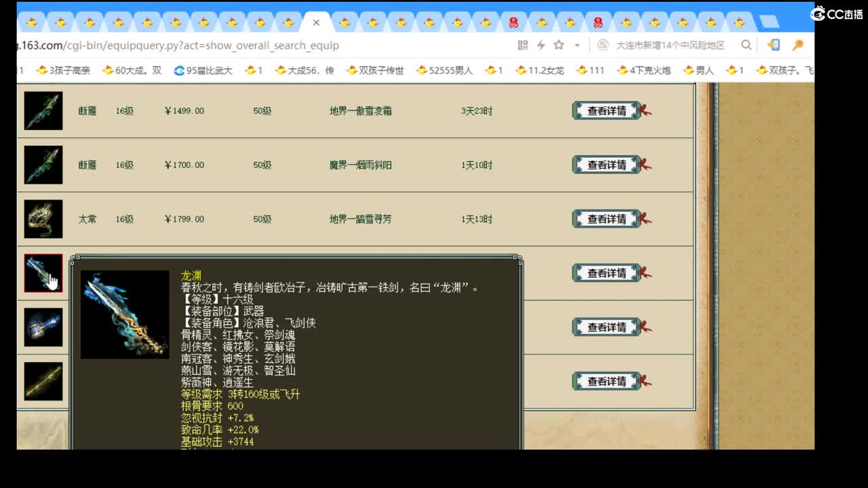View details of the 太常 ¥1799.00 listing

607,219
